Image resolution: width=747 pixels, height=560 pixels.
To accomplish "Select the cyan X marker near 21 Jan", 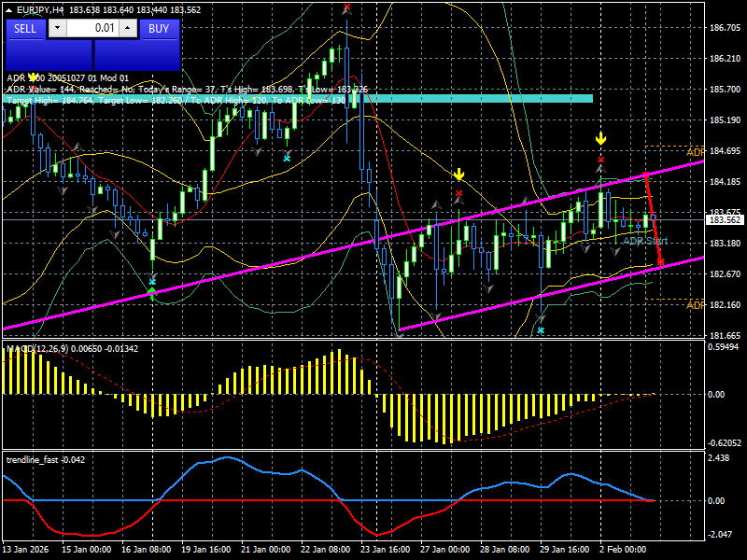I will tap(287, 158).
